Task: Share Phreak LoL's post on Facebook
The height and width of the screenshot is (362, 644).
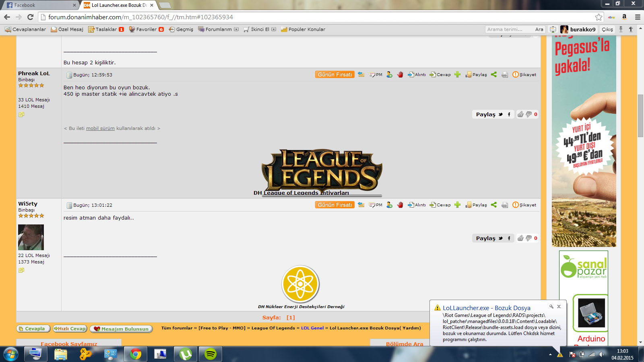Action: click(x=509, y=115)
